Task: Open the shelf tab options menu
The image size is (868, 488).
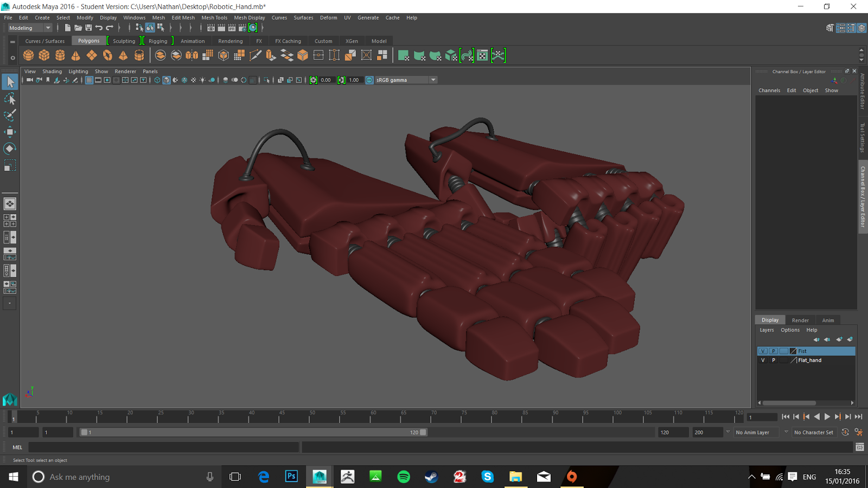Action: [x=12, y=41]
